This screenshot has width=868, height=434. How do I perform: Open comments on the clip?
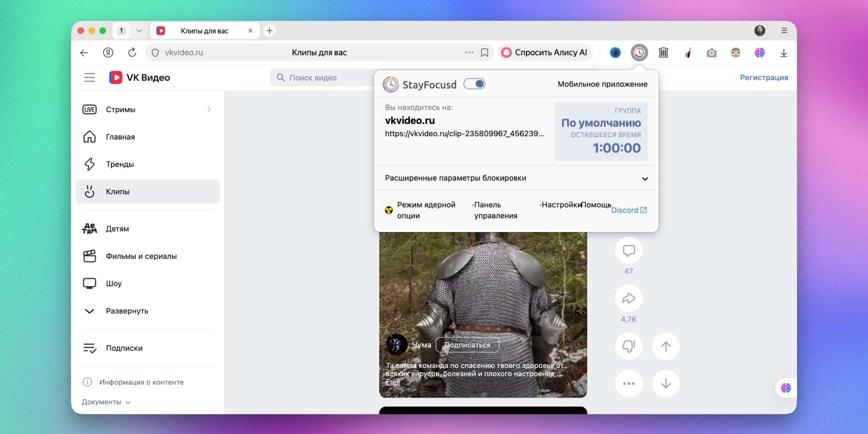pos(629,251)
